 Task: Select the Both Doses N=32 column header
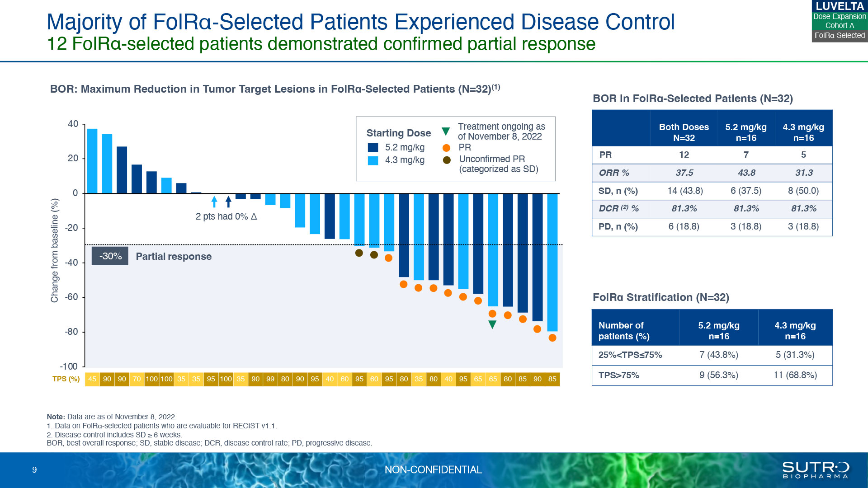[684, 132]
